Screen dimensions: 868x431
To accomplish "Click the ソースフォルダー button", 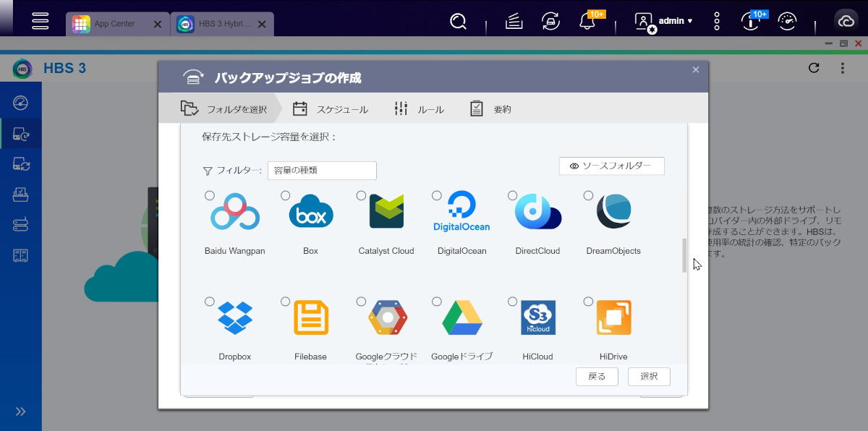I will click(612, 166).
